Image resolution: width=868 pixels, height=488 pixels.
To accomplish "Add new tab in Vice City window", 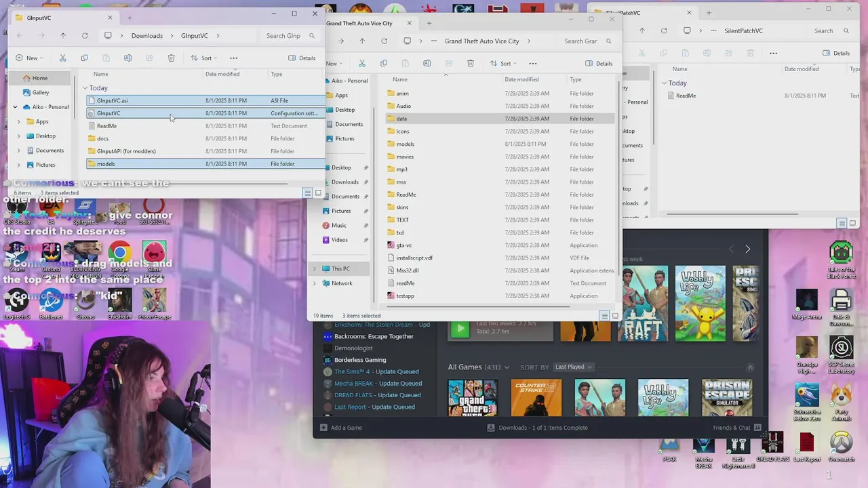I will pyautogui.click(x=429, y=23).
